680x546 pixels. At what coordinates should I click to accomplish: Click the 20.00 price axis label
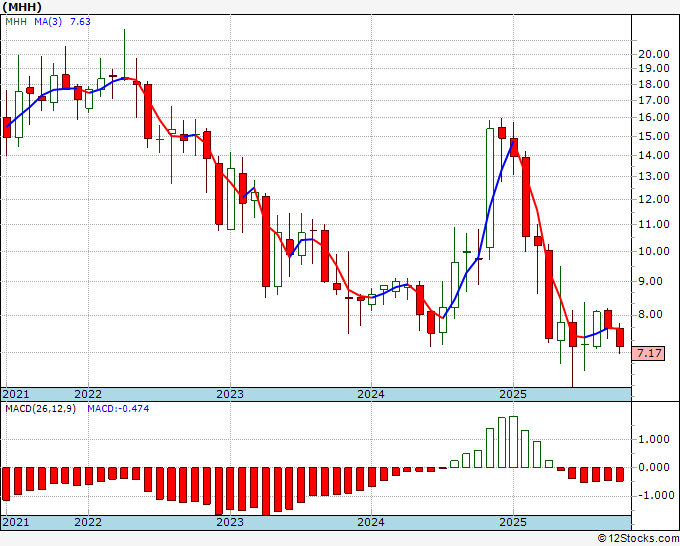pos(654,54)
